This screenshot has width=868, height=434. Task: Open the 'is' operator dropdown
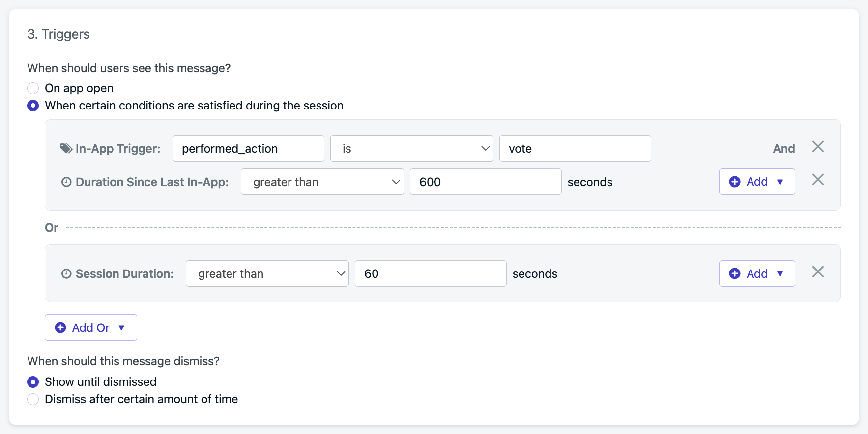click(x=412, y=148)
